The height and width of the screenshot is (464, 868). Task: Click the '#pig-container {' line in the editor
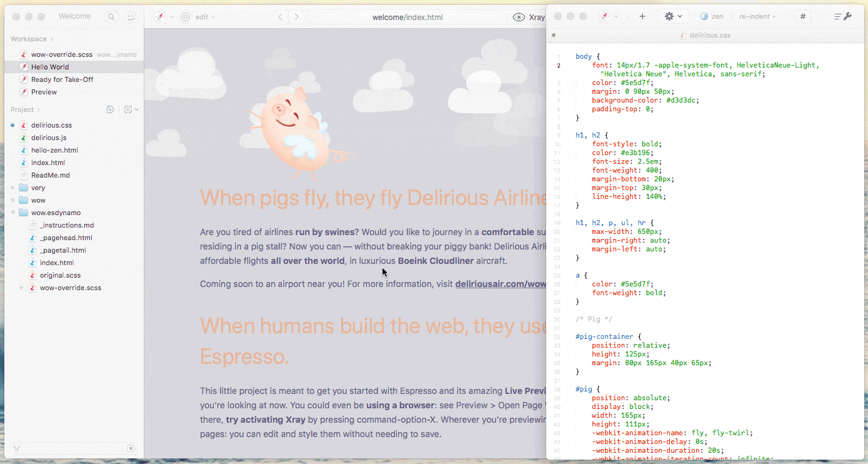coord(608,336)
